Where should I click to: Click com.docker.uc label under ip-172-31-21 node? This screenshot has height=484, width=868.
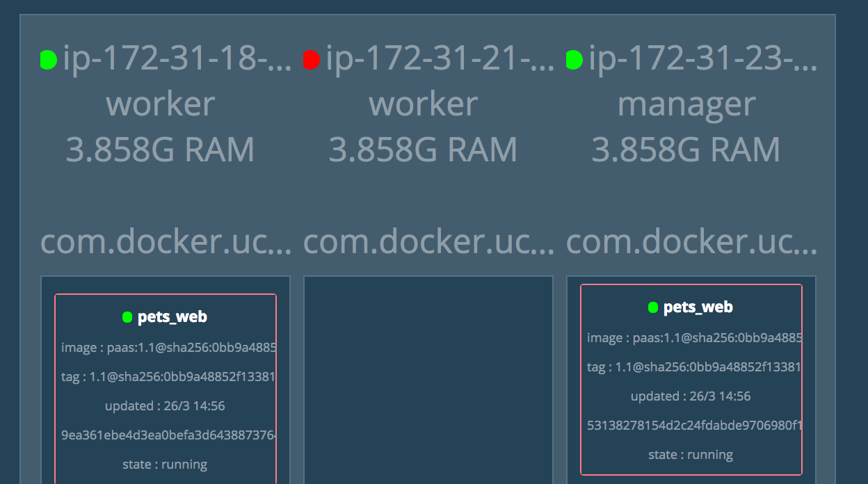pos(428,241)
